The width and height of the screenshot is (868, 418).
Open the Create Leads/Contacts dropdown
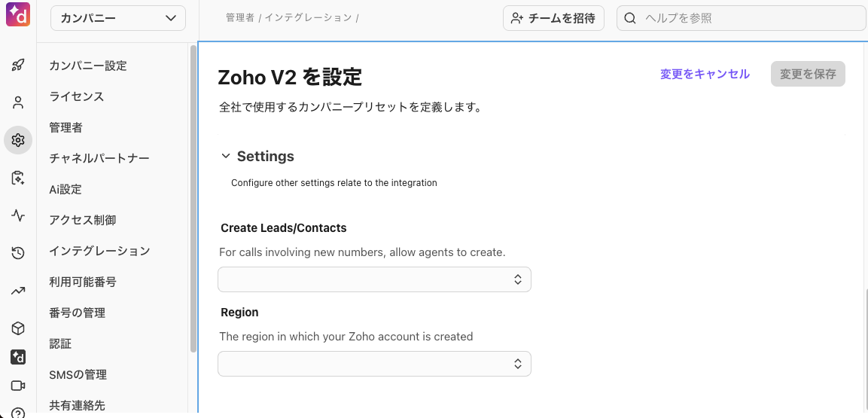pos(374,279)
